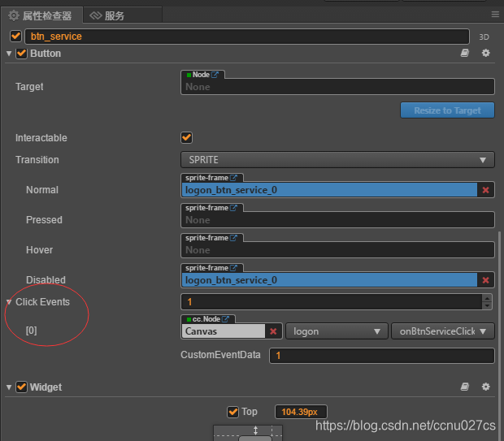Select Normal logon_btn_service_0 sprite field
The height and width of the screenshot is (441, 504).
tap(329, 190)
